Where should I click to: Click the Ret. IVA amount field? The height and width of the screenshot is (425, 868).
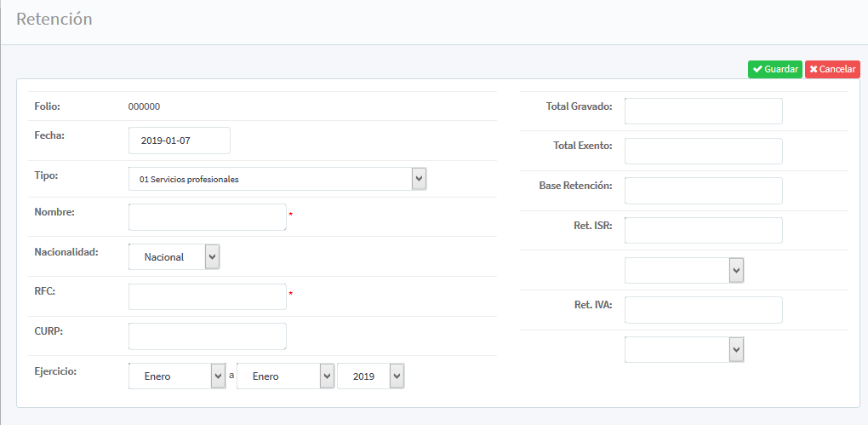pos(703,310)
